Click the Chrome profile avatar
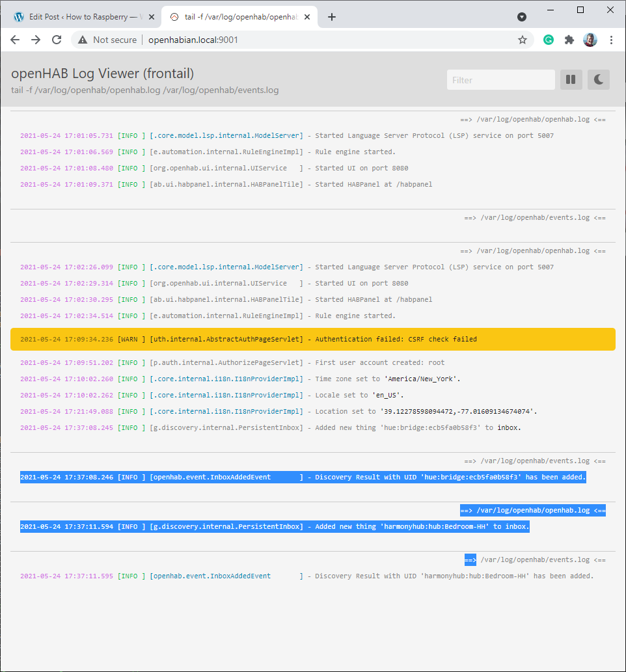 click(x=590, y=40)
